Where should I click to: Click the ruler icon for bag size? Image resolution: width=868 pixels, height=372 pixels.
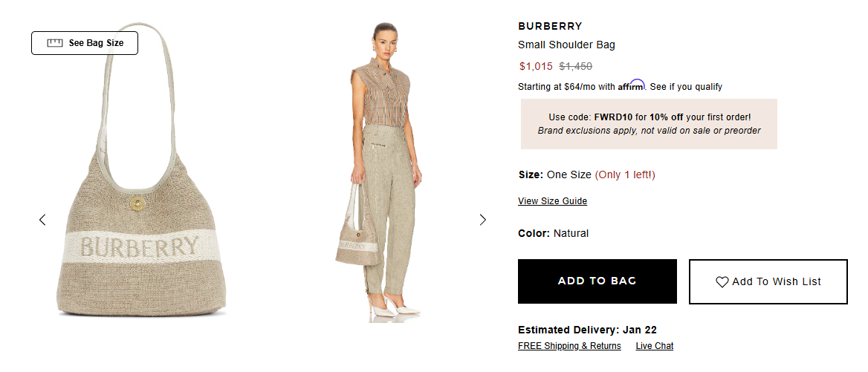coord(55,43)
